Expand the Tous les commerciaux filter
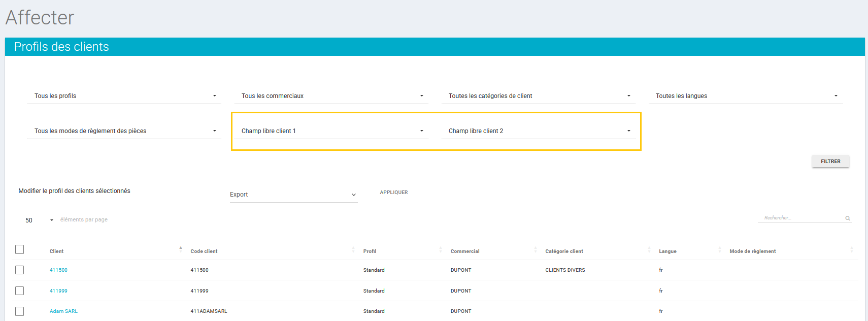Image resolution: width=868 pixels, height=321 pixels. (331, 96)
